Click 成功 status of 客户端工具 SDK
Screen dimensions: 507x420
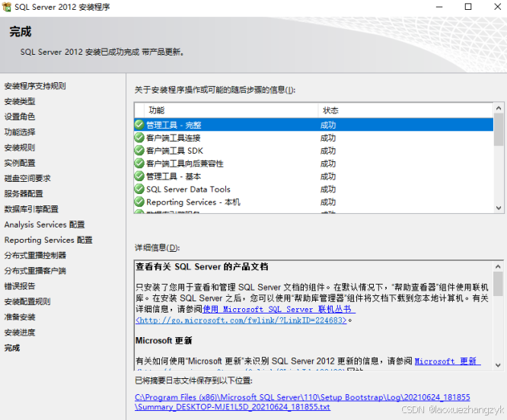(328, 151)
